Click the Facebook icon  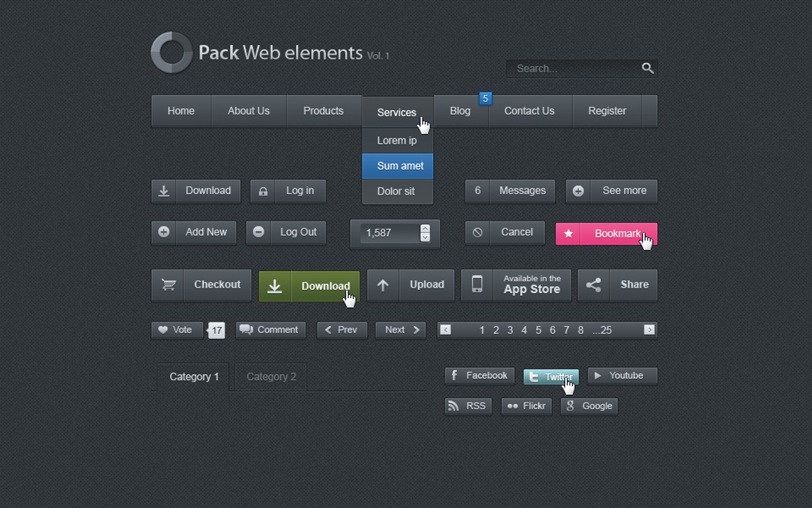pyautogui.click(x=454, y=375)
